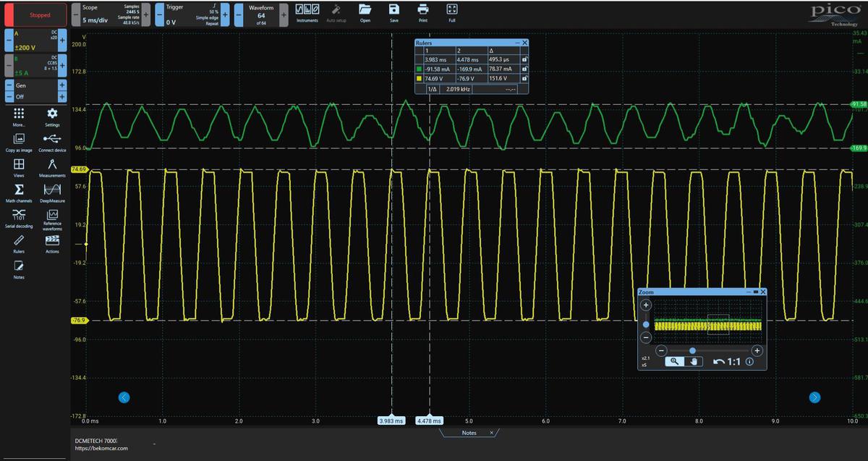Open the Trigger settings
The height and width of the screenshot is (461, 868).
[193, 14]
